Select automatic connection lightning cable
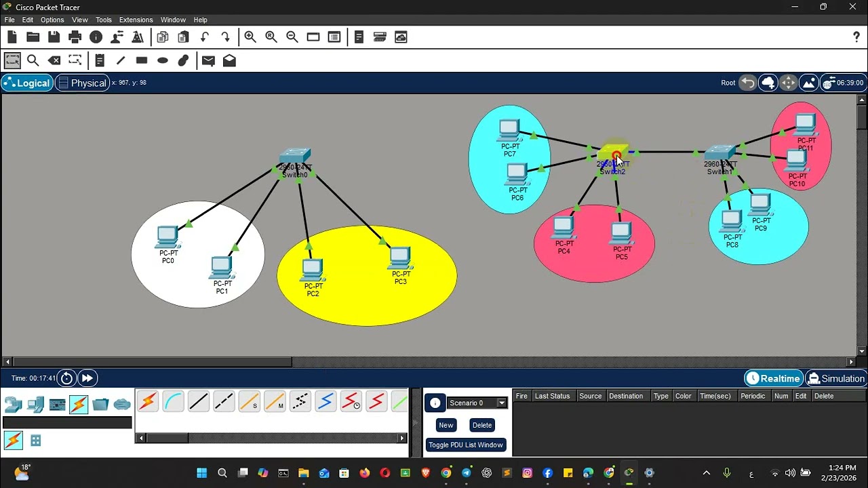This screenshot has height=488, width=868. point(148,402)
